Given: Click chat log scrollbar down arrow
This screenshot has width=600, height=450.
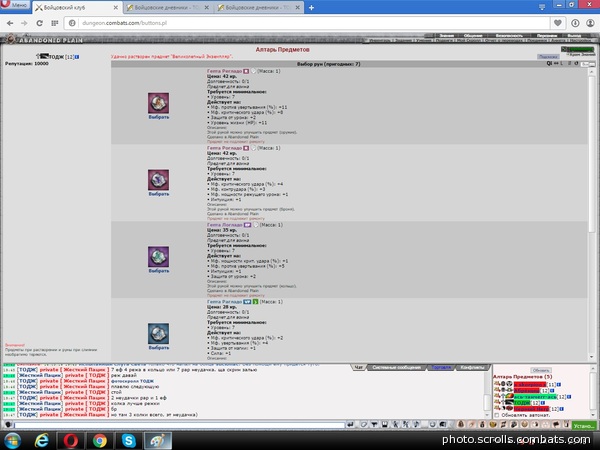Looking at the screenshot, I should tap(488, 415).
